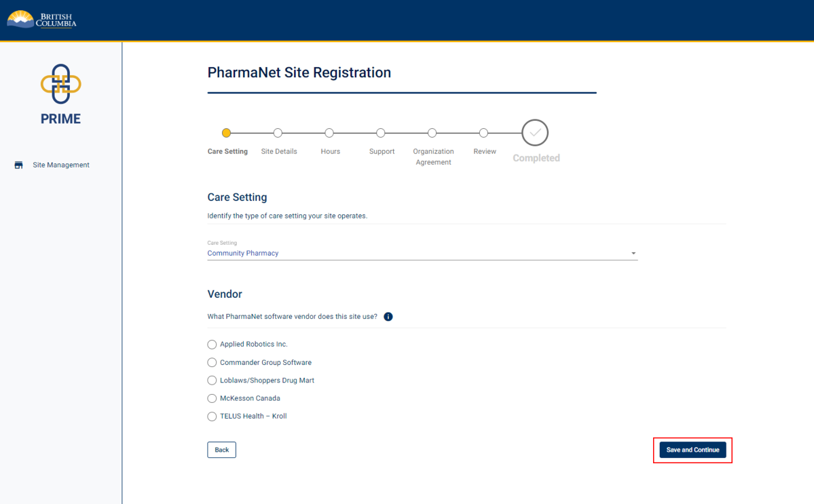The width and height of the screenshot is (814, 504).
Task: Click the Completed checkmark circle icon
Action: [535, 133]
